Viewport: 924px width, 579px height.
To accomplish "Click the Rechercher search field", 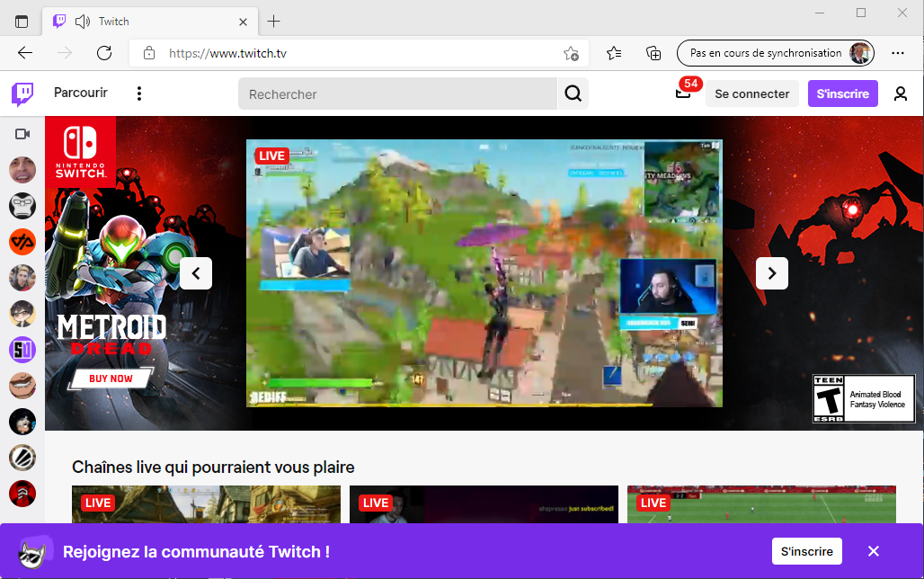I will tap(397, 94).
